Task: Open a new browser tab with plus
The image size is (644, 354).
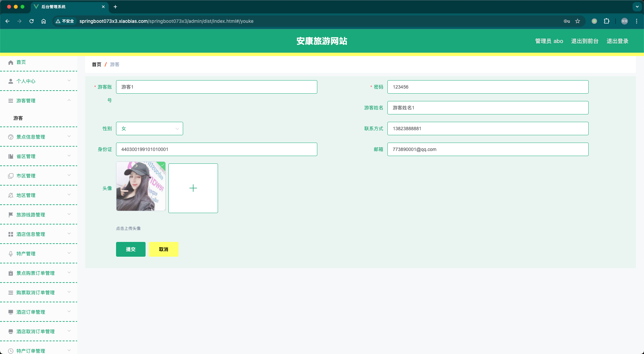Action: 115,7
